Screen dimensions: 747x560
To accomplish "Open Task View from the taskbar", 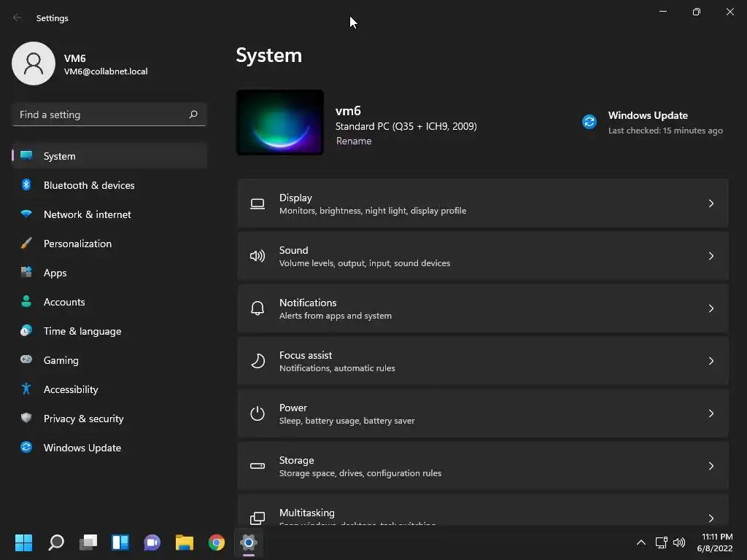I will pos(88,542).
